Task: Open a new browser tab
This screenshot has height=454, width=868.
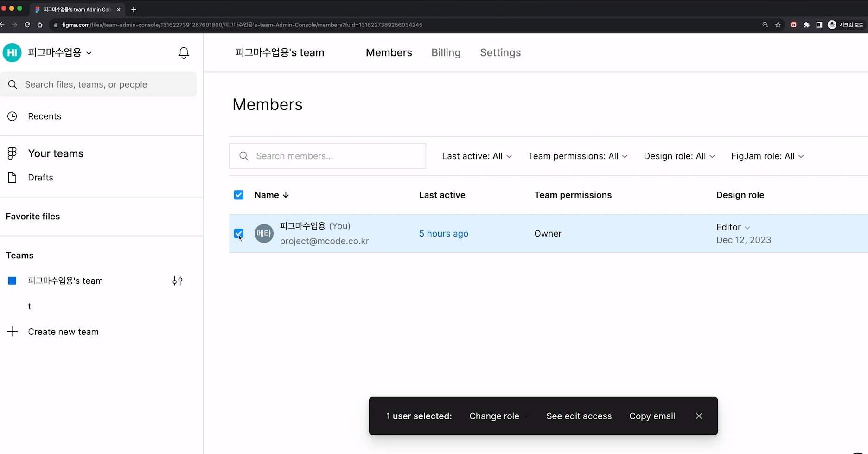Action: (x=134, y=9)
